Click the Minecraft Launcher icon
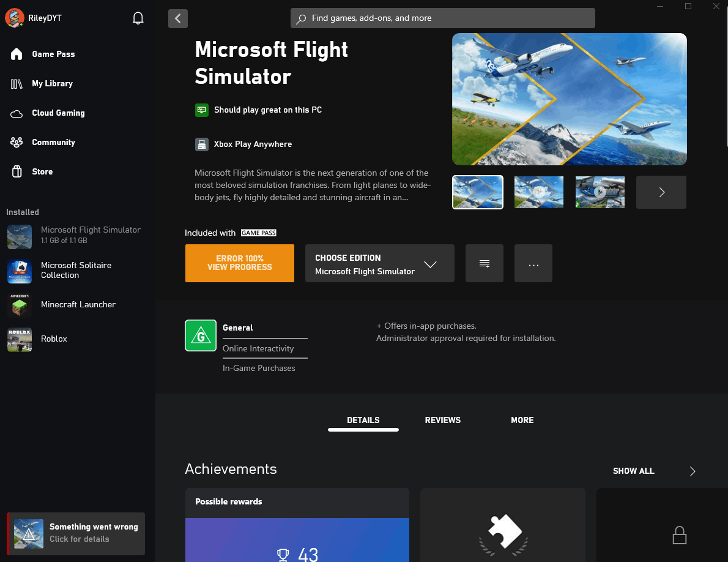The height and width of the screenshot is (562, 728). click(20, 305)
